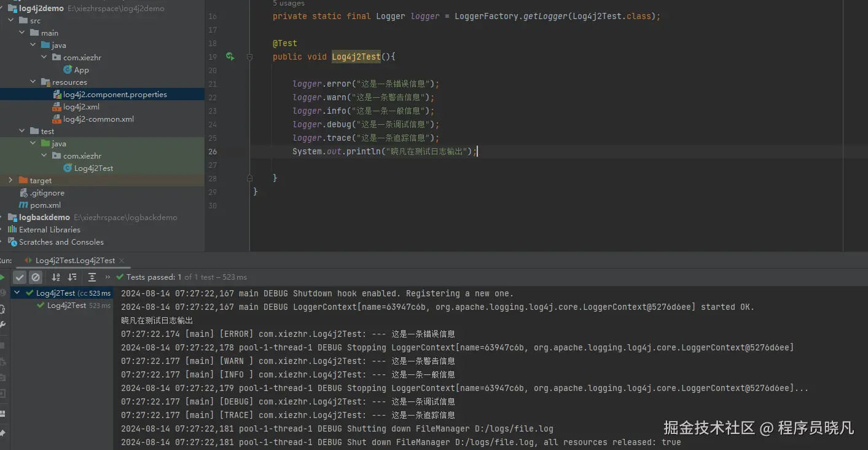
Task: Toggle the Show Ignored button
Action: pyautogui.click(x=36, y=277)
